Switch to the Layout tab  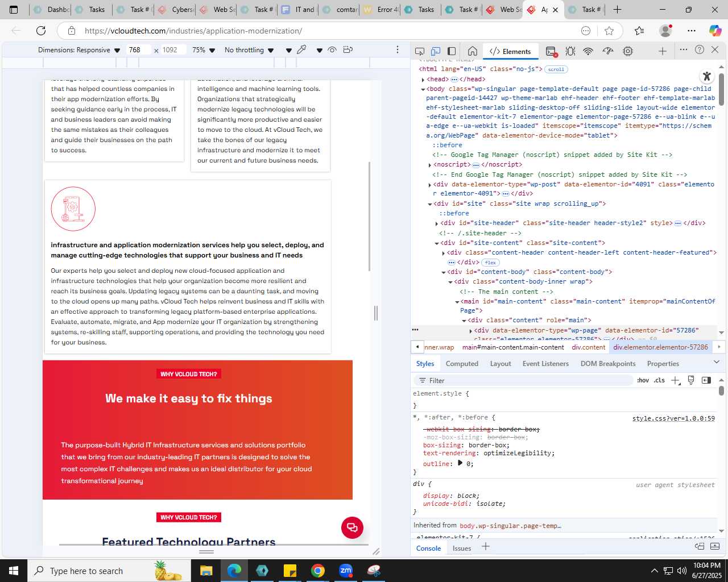tap(500, 364)
